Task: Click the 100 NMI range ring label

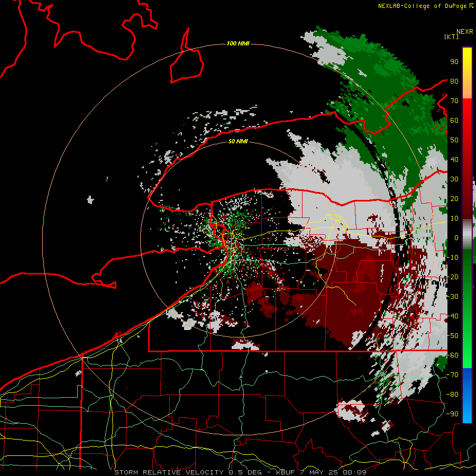Action: click(238, 43)
